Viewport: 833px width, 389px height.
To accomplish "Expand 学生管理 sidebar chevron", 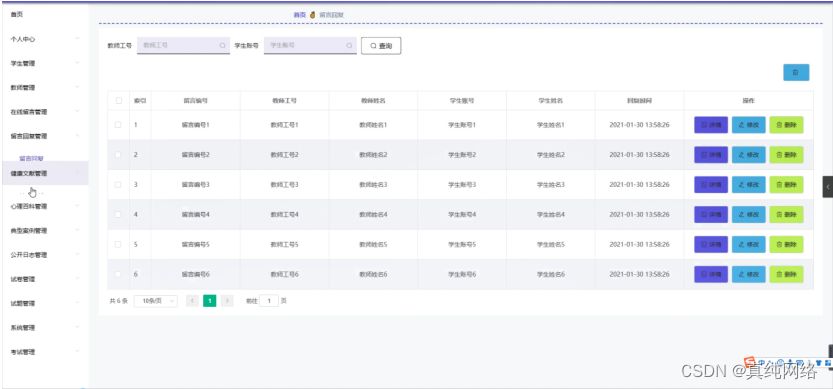I will pyautogui.click(x=78, y=63).
